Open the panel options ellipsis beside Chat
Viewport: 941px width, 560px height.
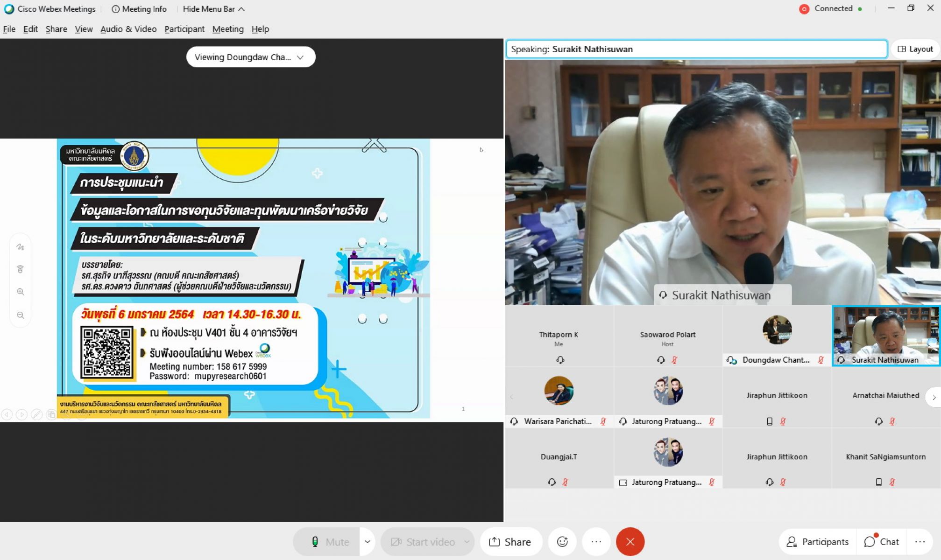point(920,542)
